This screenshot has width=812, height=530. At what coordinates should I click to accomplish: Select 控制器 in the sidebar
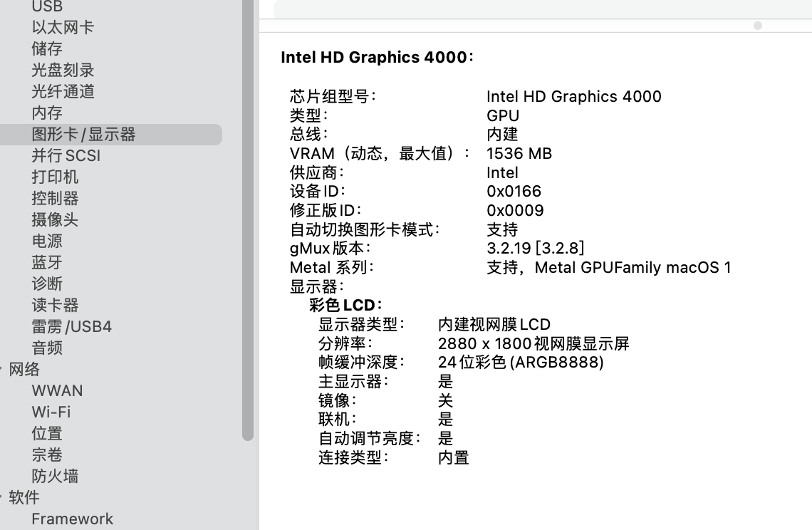pos(55,199)
